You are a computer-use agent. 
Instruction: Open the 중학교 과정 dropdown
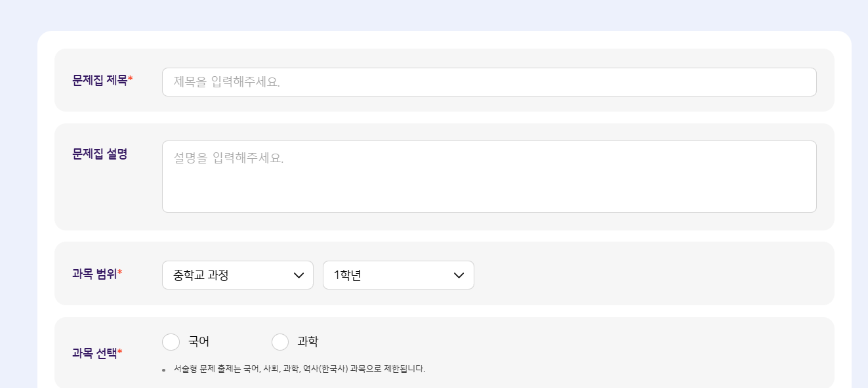click(238, 275)
